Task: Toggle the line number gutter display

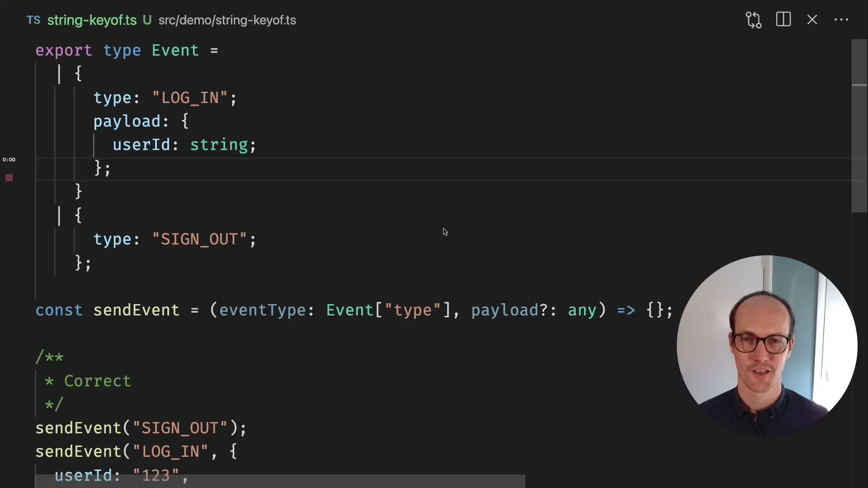Action: point(841,20)
